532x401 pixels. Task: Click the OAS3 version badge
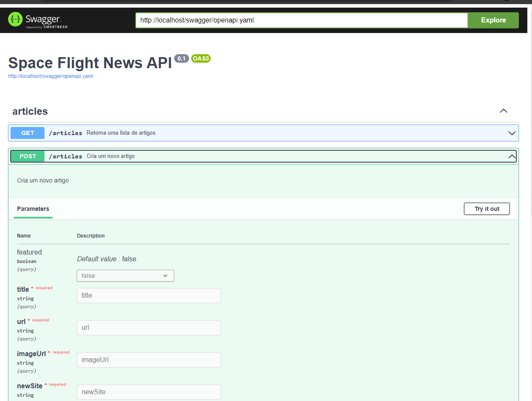tap(201, 58)
